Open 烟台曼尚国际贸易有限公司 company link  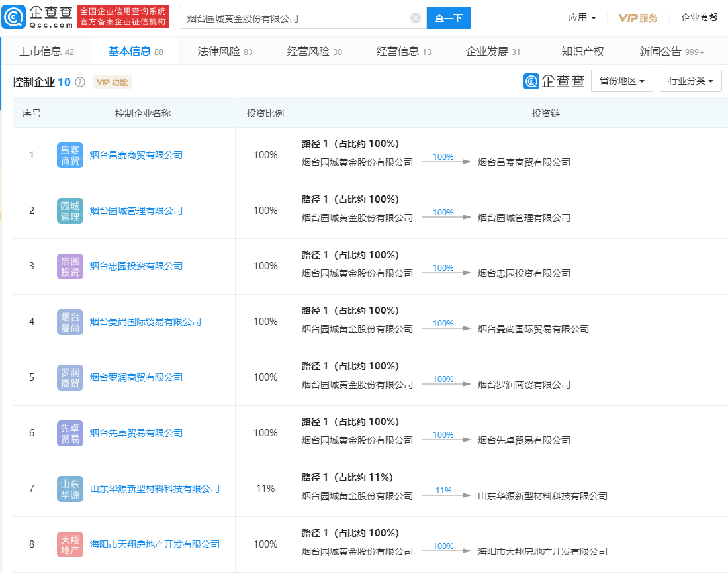click(146, 322)
